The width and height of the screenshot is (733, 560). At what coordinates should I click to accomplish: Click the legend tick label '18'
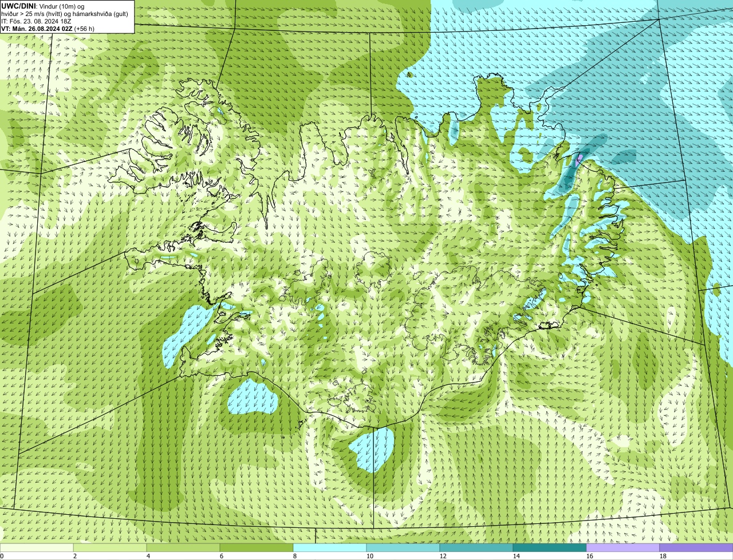pos(663,556)
